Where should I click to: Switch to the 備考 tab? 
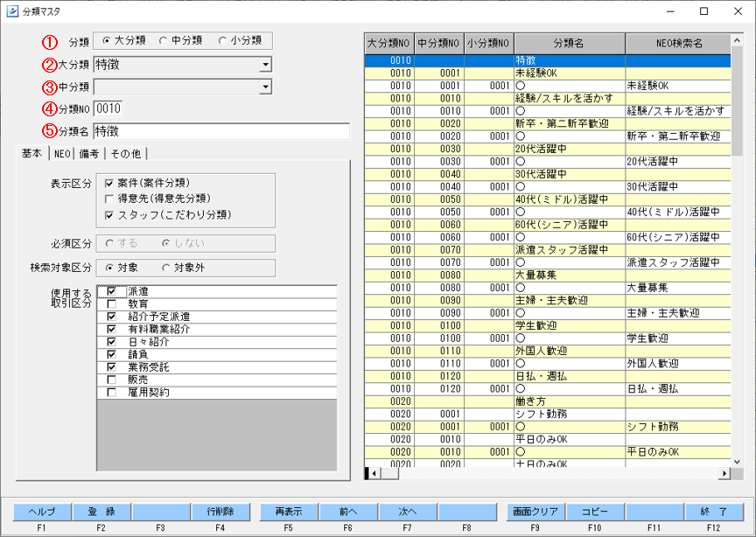point(89,154)
